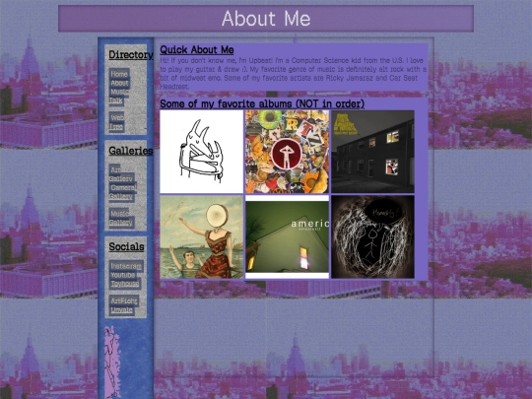Screen dimensions: 532x399
Task: Open the Music Gallery link
Action: 121,218
